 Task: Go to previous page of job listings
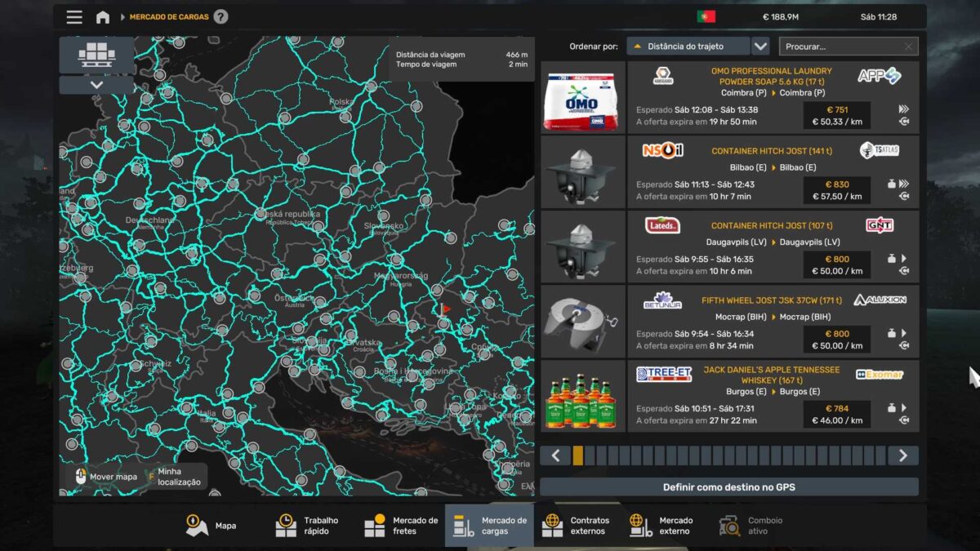click(555, 455)
